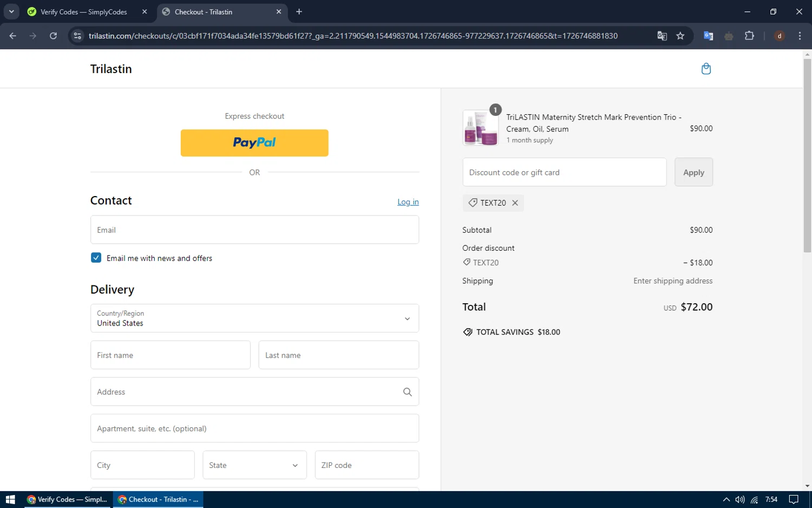This screenshot has width=812, height=508.
Task: Click the Enter shipping address text
Action: (x=673, y=281)
